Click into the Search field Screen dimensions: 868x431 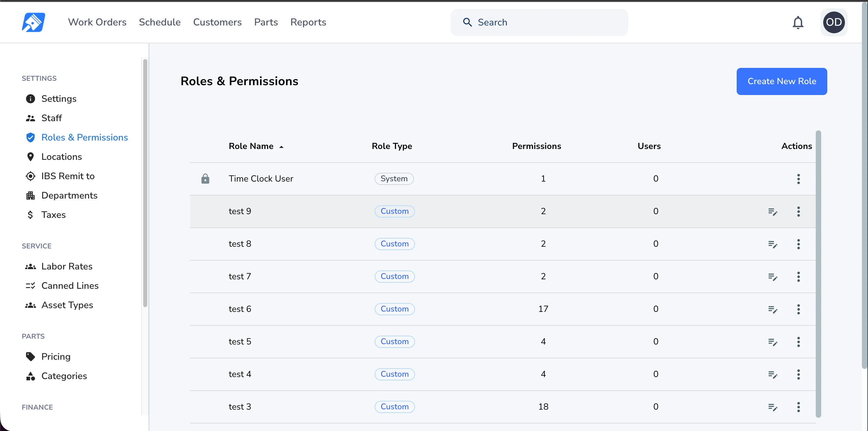(x=539, y=22)
